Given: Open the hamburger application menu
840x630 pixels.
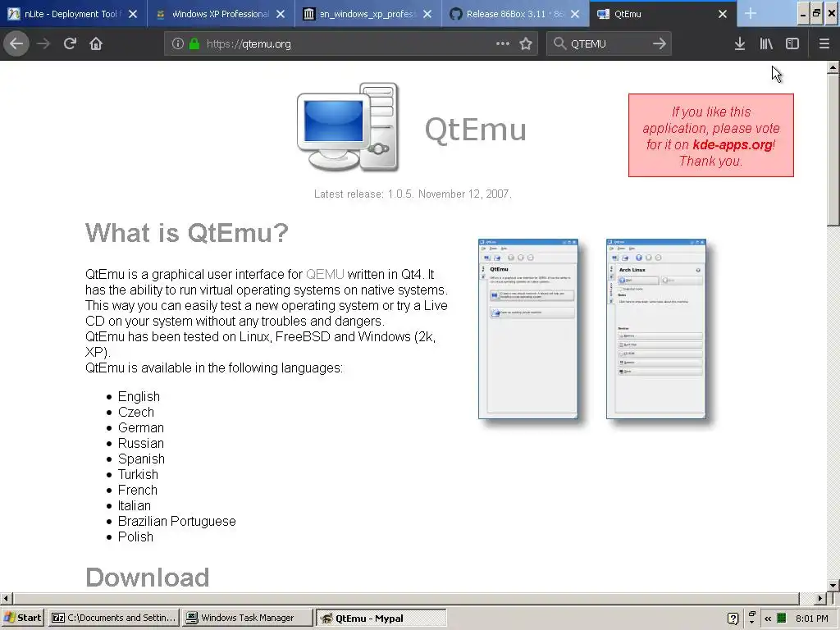Looking at the screenshot, I should tap(824, 44).
